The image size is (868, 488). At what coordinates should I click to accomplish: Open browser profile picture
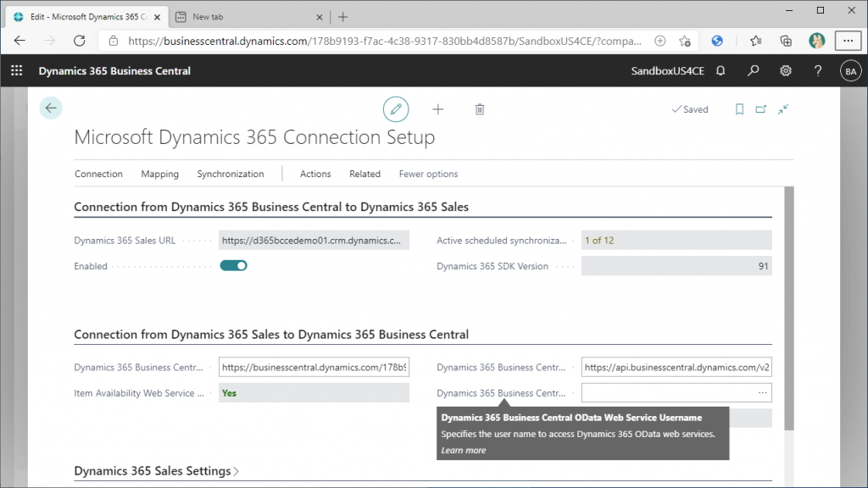tap(816, 41)
